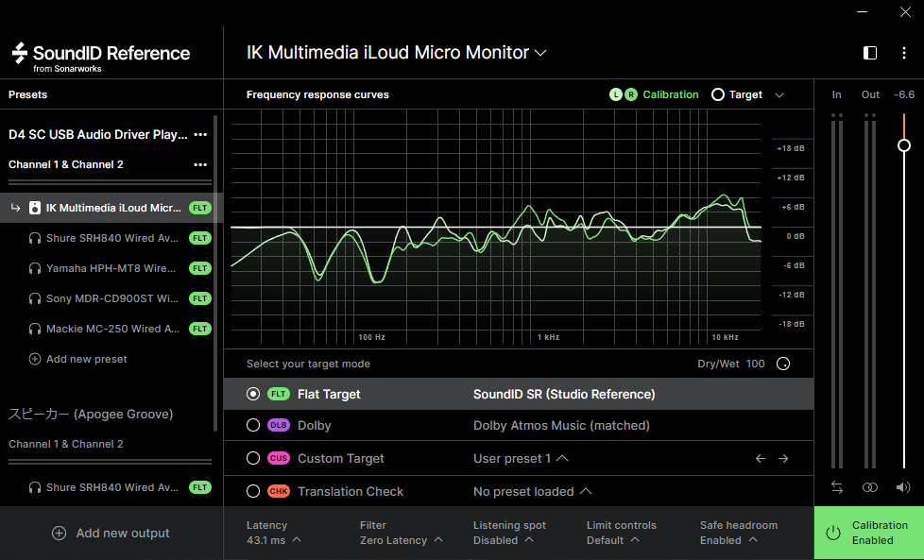Select Translation Check radio button

click(253, 491)
